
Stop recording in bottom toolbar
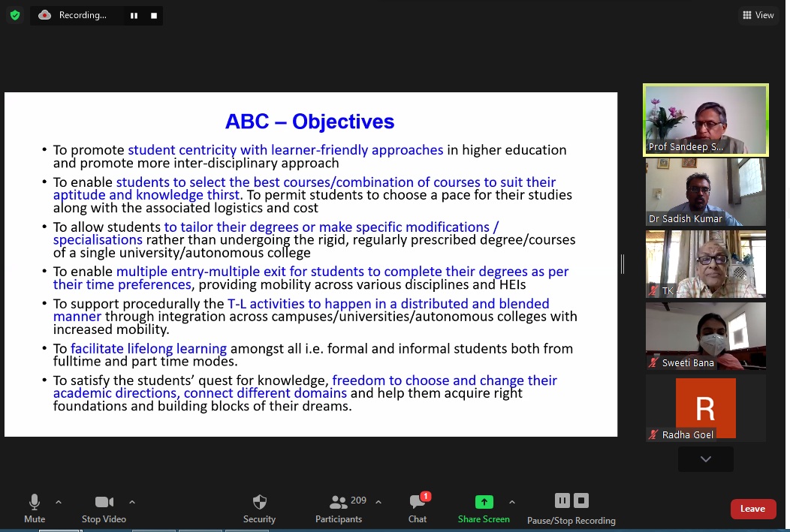(581, 500)
